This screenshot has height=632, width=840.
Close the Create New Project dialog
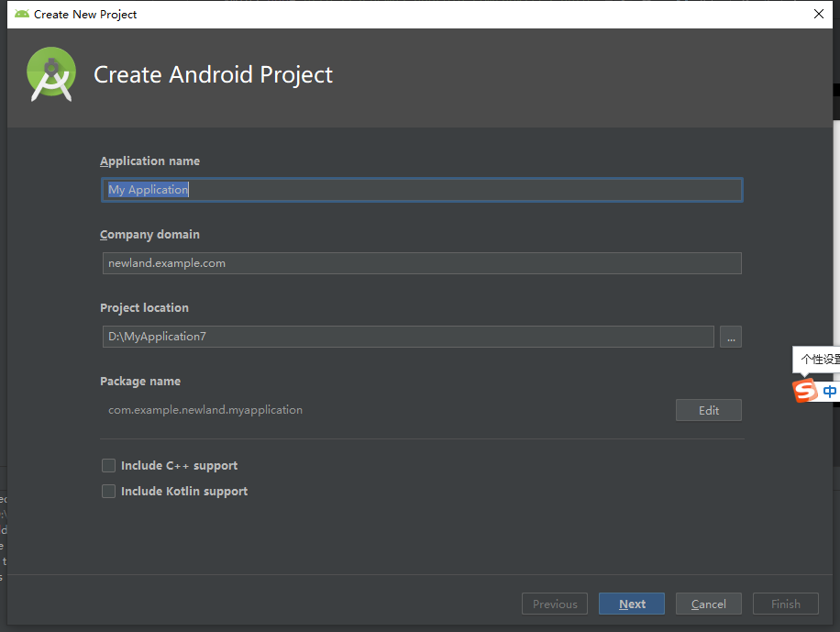pyautogui.click(x=817, y=14)
